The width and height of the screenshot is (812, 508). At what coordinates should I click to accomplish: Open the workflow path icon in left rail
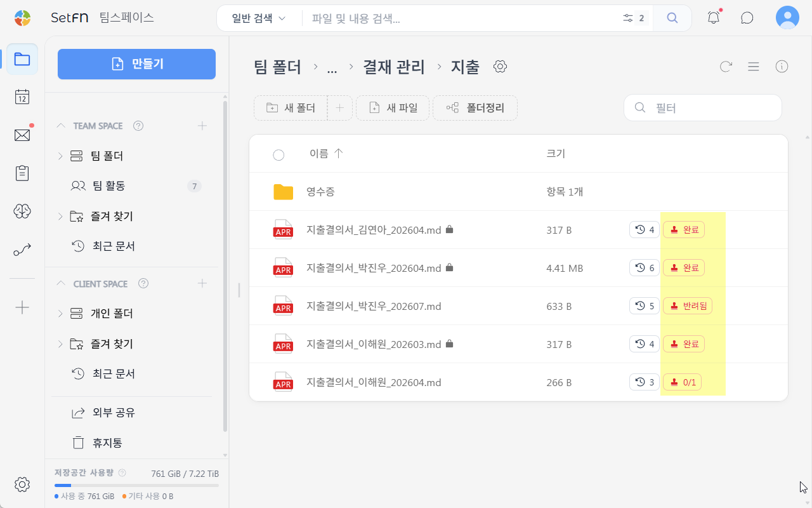[22, 250]
